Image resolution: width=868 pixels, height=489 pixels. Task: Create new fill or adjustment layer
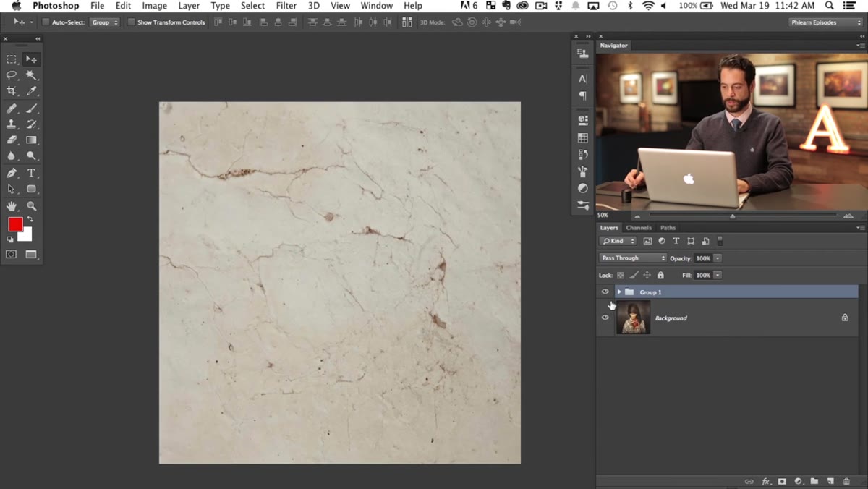click(799, 482)
